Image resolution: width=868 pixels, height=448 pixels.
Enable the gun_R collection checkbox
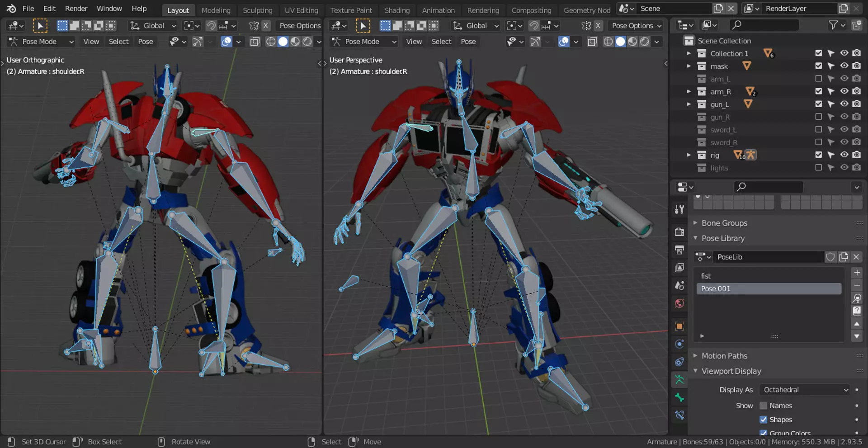pos(818,117)
